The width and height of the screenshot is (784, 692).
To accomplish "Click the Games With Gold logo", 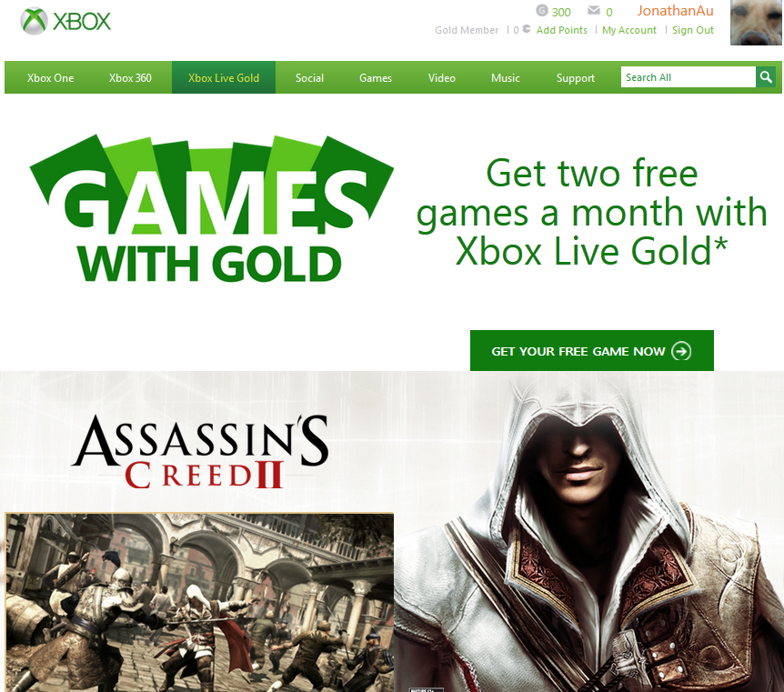I will tap(211, 208).
